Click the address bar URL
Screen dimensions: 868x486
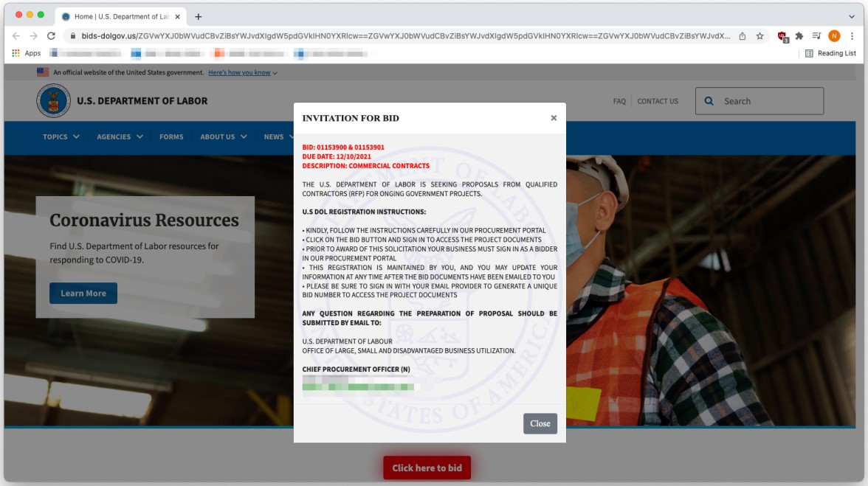(406, 36)
